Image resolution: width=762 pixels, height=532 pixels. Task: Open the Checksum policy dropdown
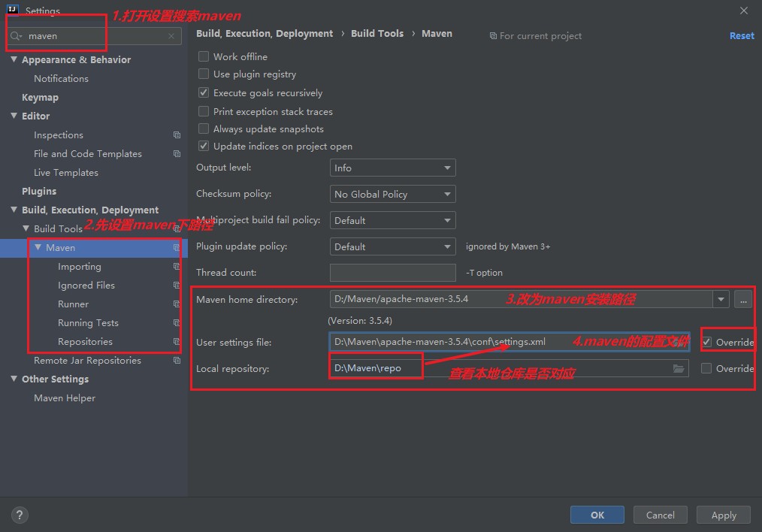(393, 194)
